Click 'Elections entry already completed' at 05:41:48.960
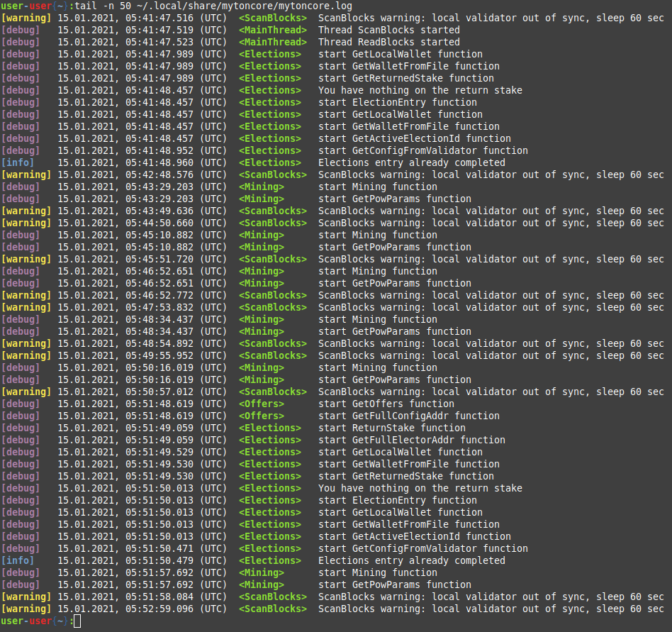The image size is (672, 632). click(x=411, y=162)
